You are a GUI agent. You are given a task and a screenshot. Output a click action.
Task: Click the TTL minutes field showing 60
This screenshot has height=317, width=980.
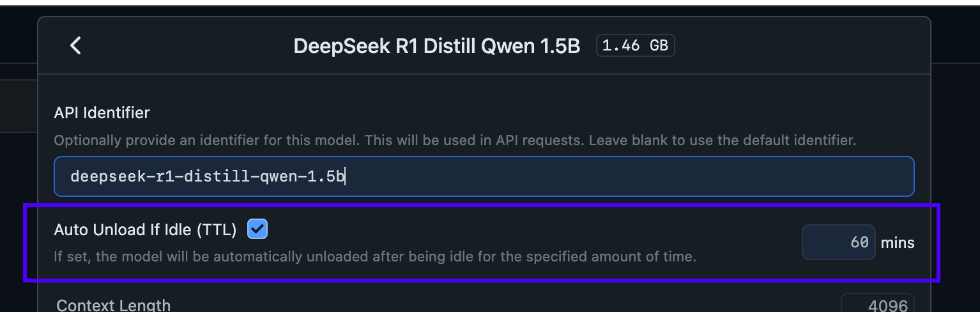pyautogui.click(x=838, y=243)
